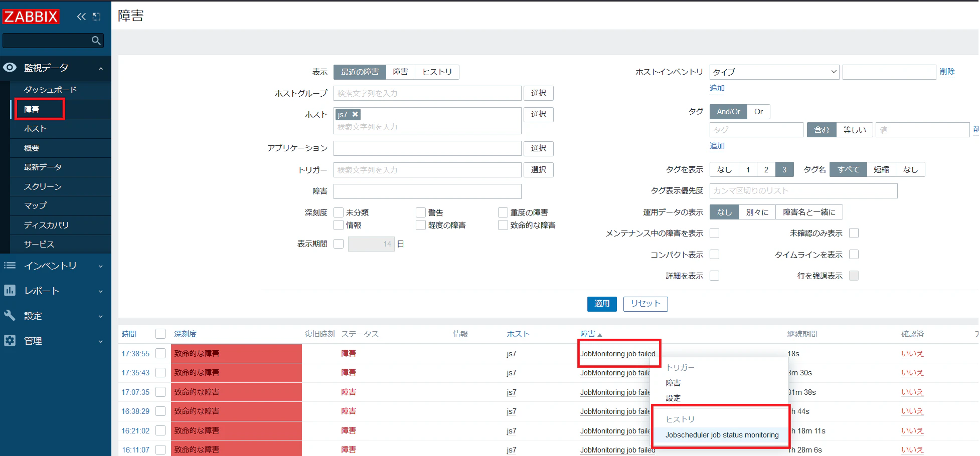
Task: Collapse the 監視データ menu section
Action: pos(101,68)
